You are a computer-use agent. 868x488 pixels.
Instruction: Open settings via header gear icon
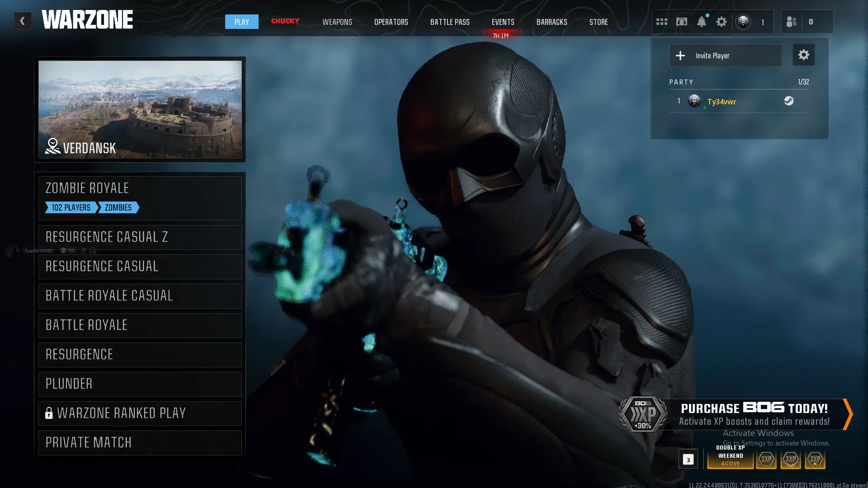point(722,22)
